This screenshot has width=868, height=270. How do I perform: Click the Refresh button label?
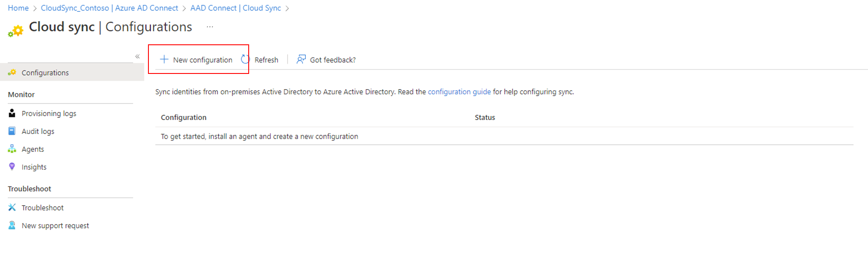tap(266, 60)
